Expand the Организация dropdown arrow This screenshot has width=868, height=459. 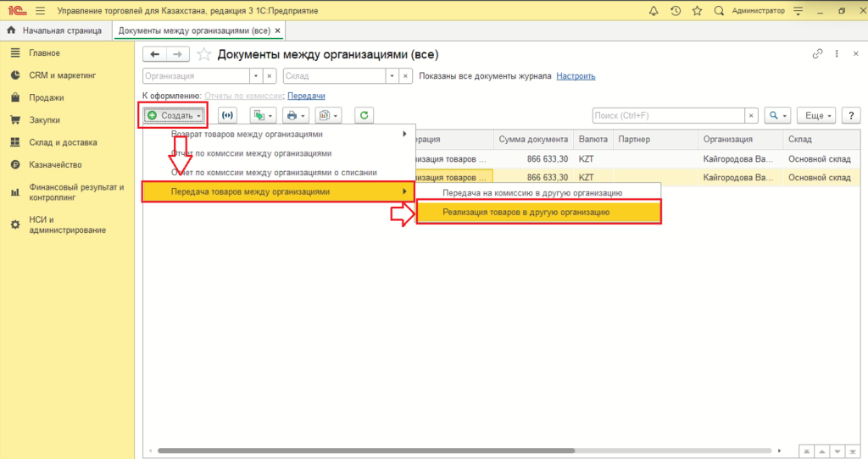pos(256,75)
